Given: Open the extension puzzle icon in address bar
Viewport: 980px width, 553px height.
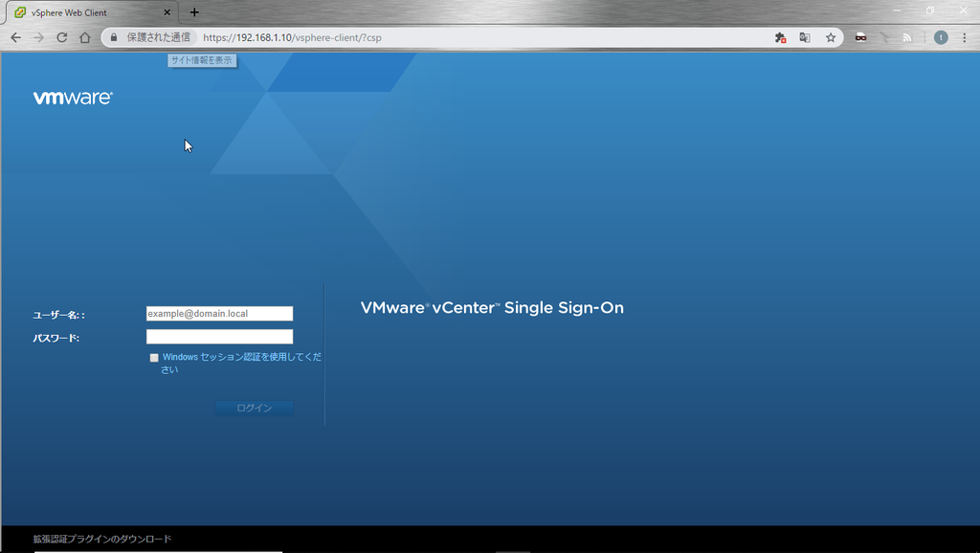Looking at the screenshot, I should coord(780,37).
